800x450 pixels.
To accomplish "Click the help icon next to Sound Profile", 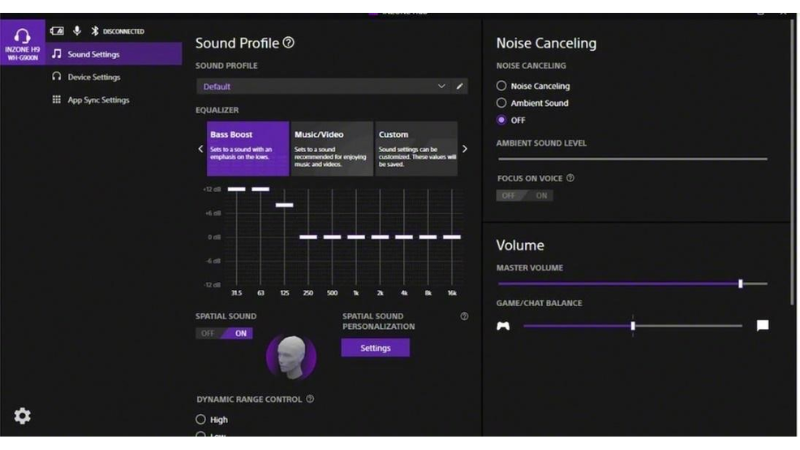I will coord(289,43).
